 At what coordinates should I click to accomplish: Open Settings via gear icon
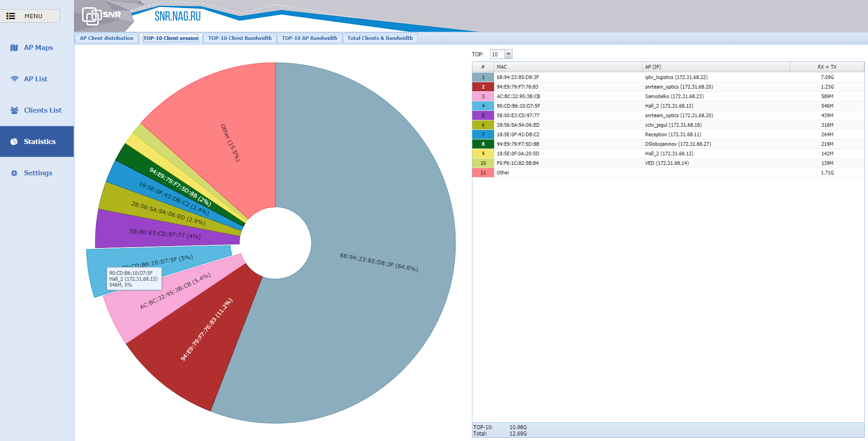14,173
